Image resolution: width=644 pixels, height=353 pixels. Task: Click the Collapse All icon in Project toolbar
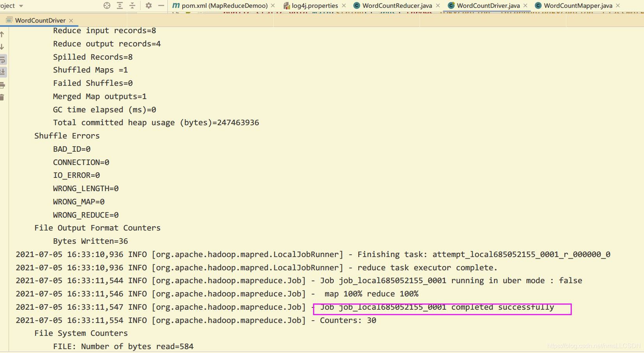(x=132, y=5)
